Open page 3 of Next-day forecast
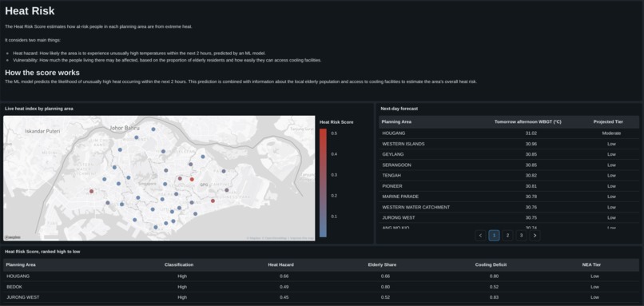The width and height of the screenshot is (644, 306). coord(521,236)
